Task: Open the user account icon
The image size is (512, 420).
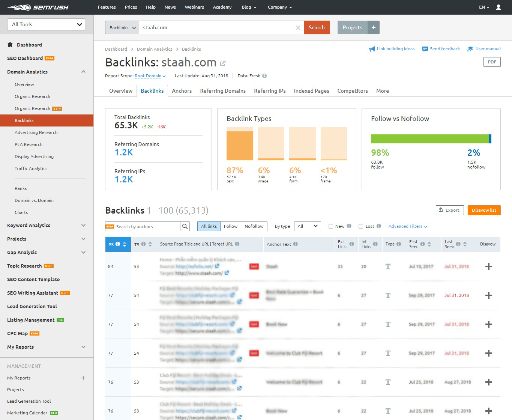Action: point(498,7)
